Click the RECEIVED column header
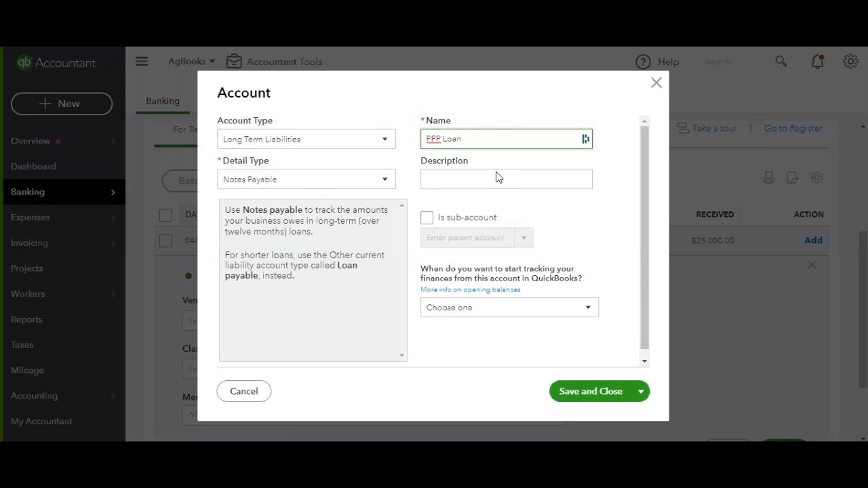Viewport: 868px width, 488px height. click(715, 214)
